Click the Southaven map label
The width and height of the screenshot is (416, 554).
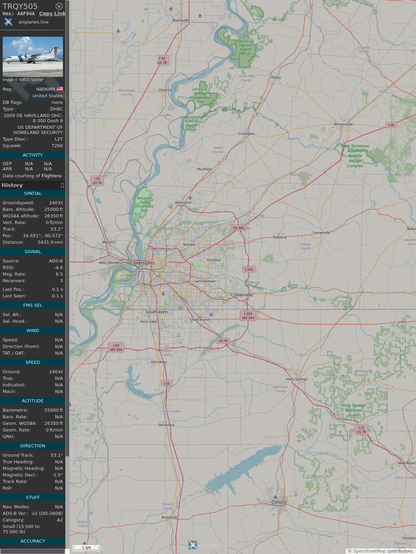tap(157, 312)
